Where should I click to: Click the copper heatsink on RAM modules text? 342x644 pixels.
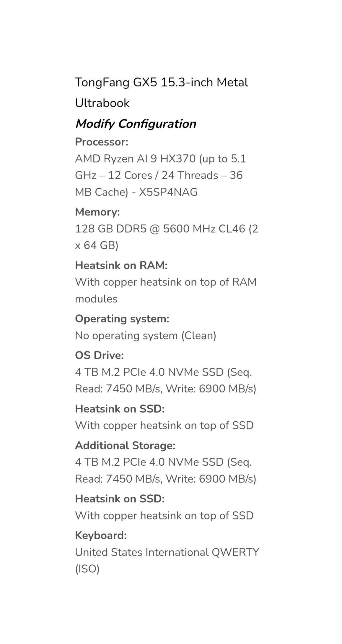[166, 290]
